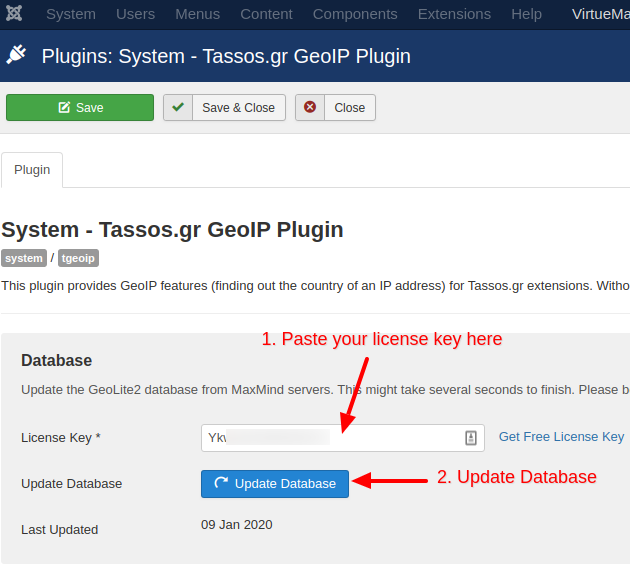Click the 'Database' section heading

57,360
